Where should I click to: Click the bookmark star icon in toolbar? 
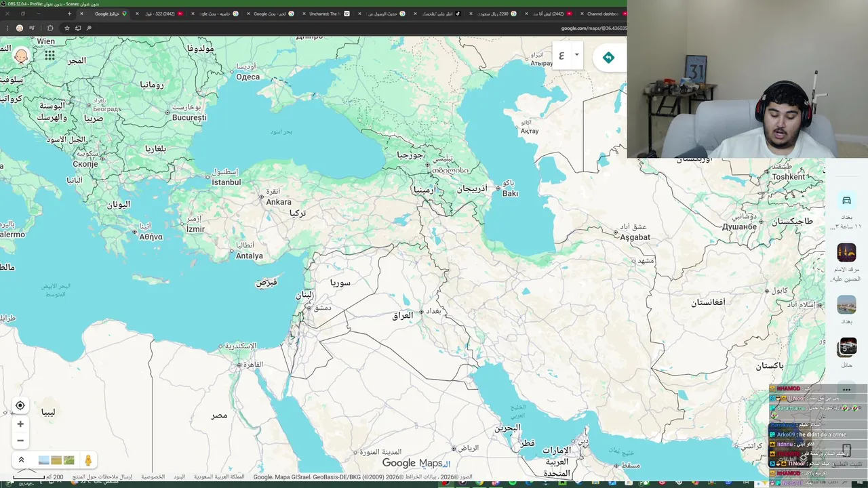point(66,28)
